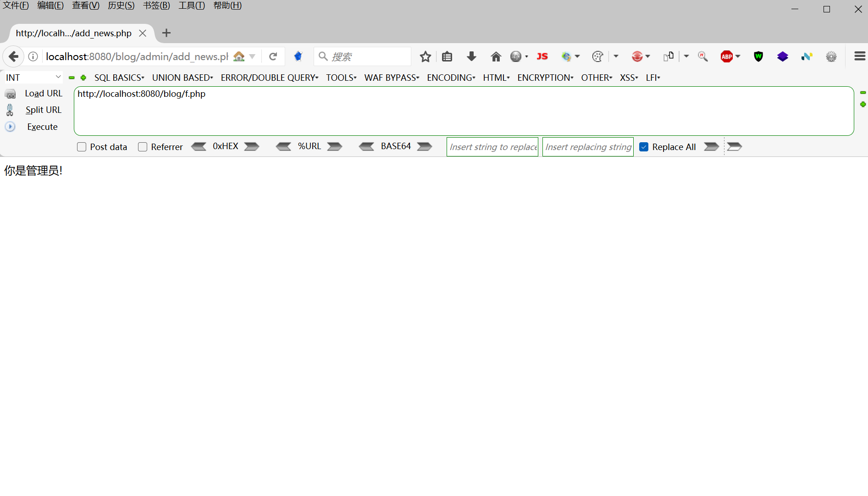Bookmark this page with the star icon
Image resolution: width=868 pixels, height=496 pixels.
pos(426,56)
